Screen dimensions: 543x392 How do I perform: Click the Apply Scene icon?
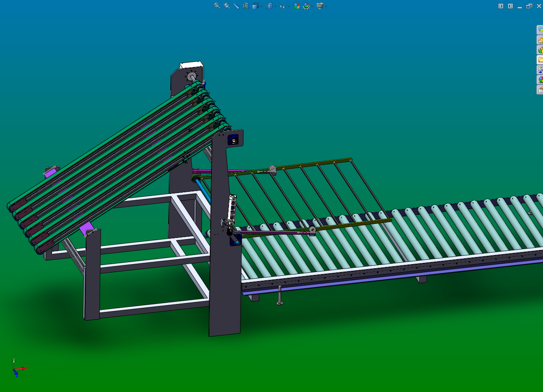306,6
